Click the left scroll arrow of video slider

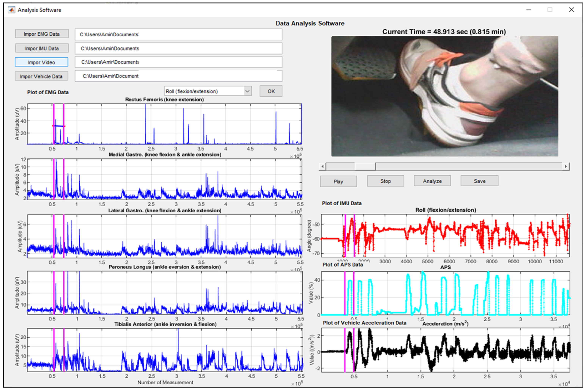point(322,167)
